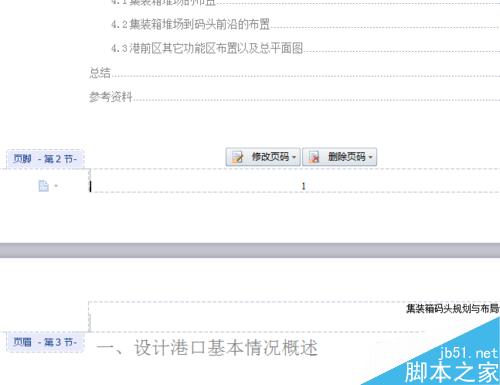This screenshot has width=500, height=385.
Task: Click the page icon beside the footer
Action: 43,186
